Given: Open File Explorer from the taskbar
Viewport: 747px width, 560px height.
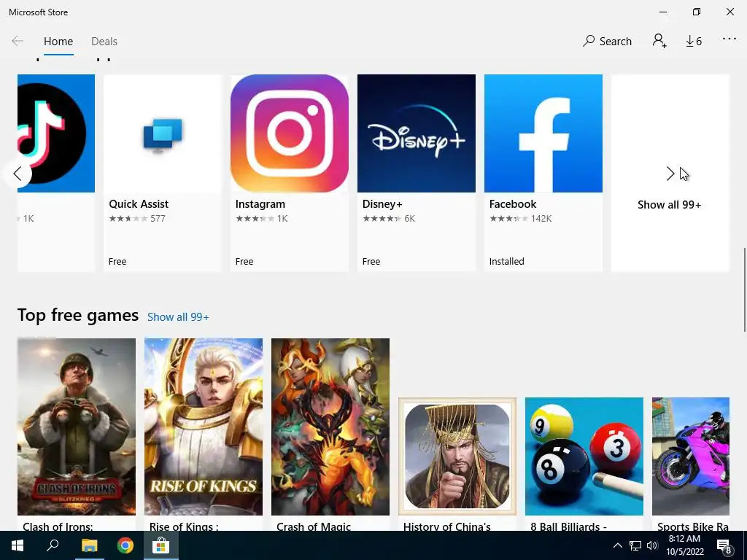Looking at the screenshot, I should [89, 545].
